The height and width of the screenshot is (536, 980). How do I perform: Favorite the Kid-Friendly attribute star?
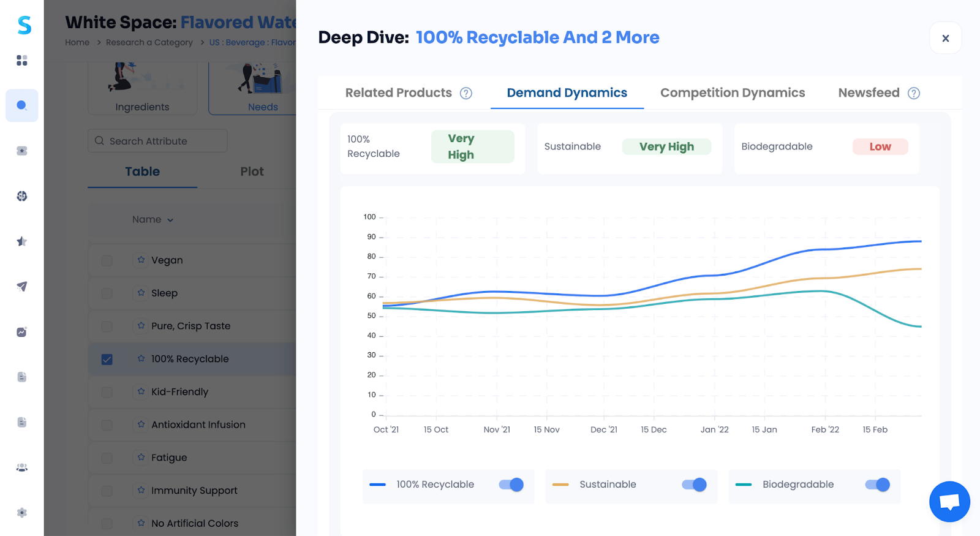coord(141,391)
